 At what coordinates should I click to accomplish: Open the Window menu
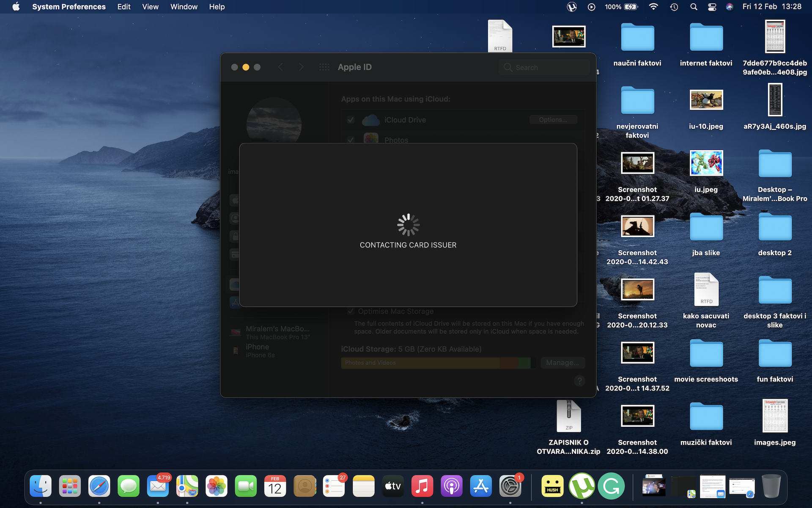184,7
